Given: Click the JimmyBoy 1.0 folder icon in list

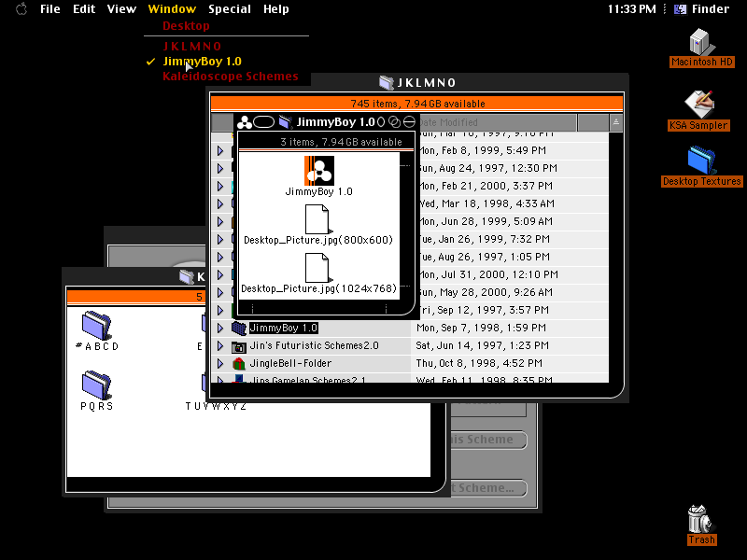Looking at the screenshot, I should pyautogui.click(x=239, y=329).
